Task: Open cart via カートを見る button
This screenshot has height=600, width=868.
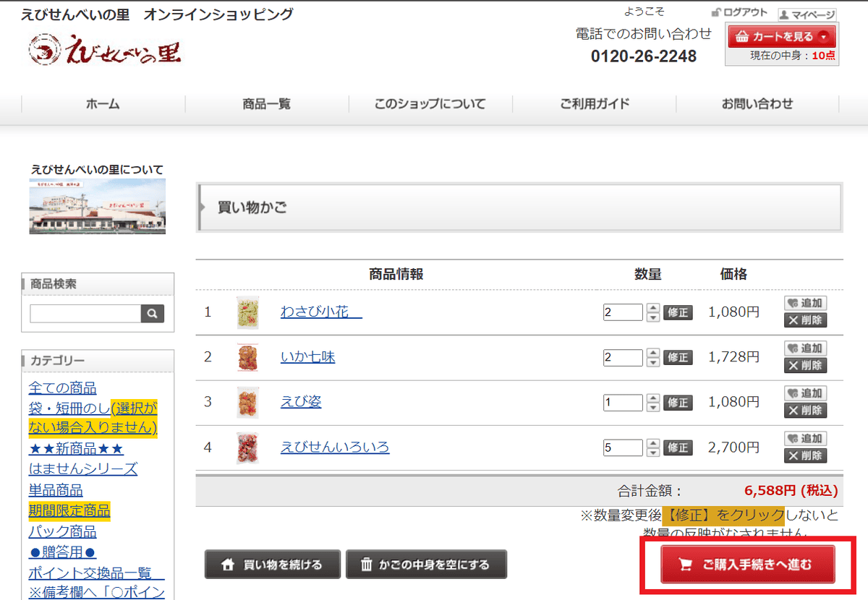Action: point(781,37)
